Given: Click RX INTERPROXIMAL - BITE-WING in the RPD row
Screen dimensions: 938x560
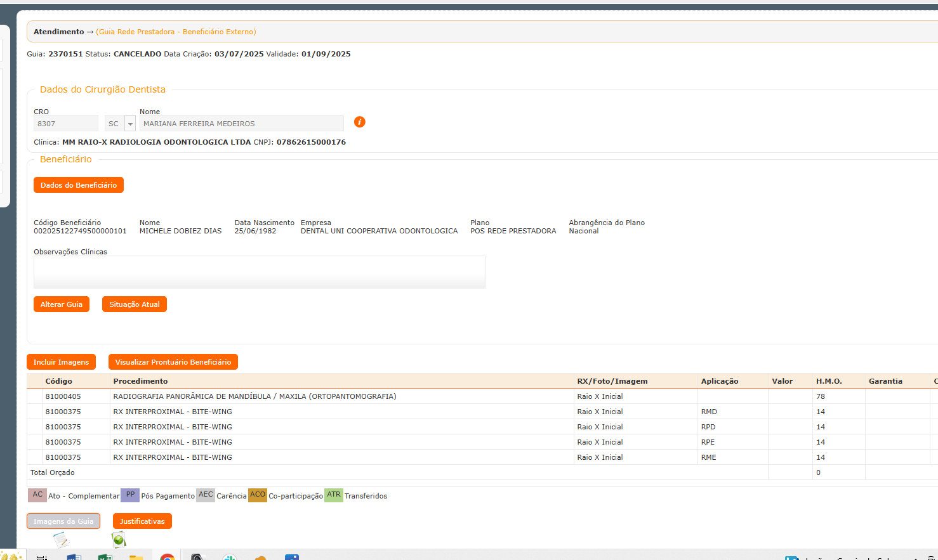Looking at the screenshot, I should 173,427.
